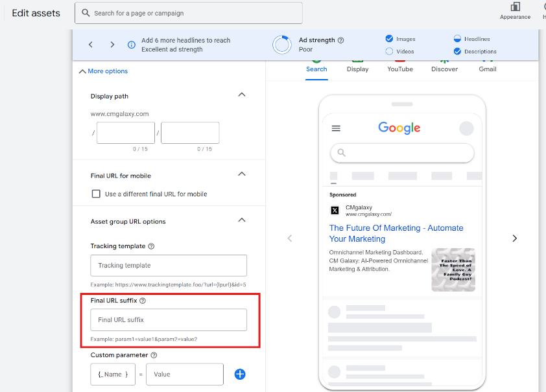The image size is (546, 392).
Task: Collapse More options link
Action: (103, 71)
